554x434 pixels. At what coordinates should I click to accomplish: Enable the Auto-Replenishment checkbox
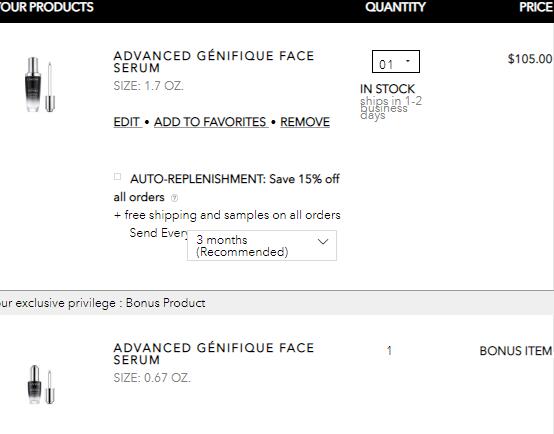118,177
